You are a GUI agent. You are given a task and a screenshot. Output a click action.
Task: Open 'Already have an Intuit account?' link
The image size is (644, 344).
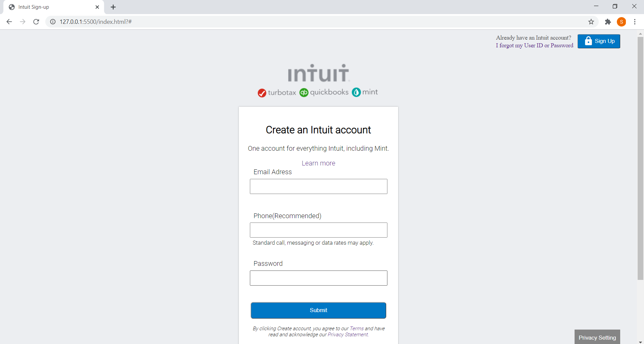click(x=533, y=38)
